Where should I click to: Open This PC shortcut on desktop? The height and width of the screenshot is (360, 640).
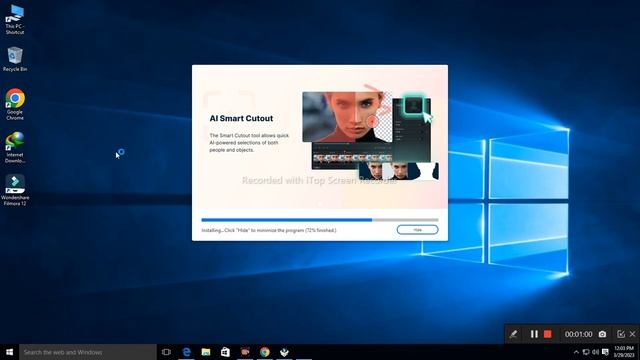(15, 19)
